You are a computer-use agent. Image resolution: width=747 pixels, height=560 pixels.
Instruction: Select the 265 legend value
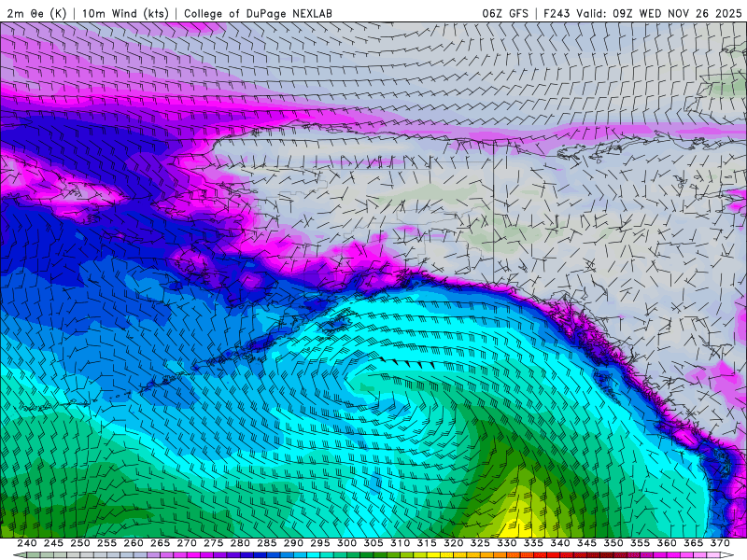(160, 543)
